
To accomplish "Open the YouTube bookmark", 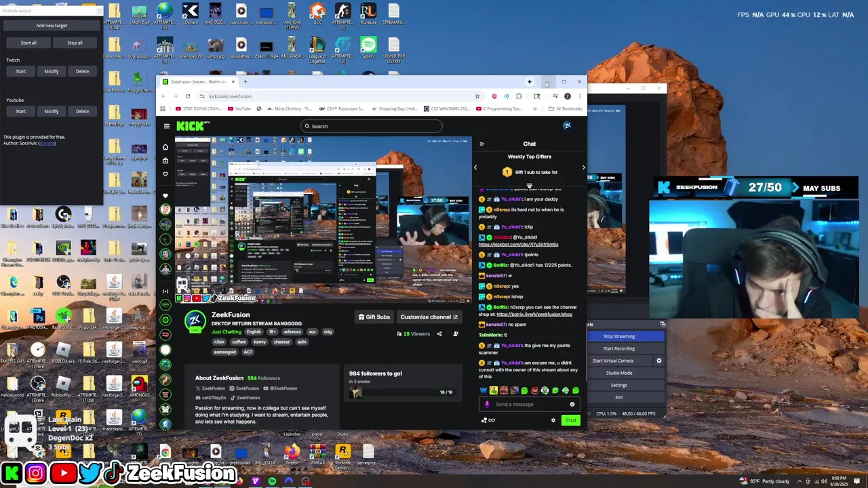I will pos(239,108).
